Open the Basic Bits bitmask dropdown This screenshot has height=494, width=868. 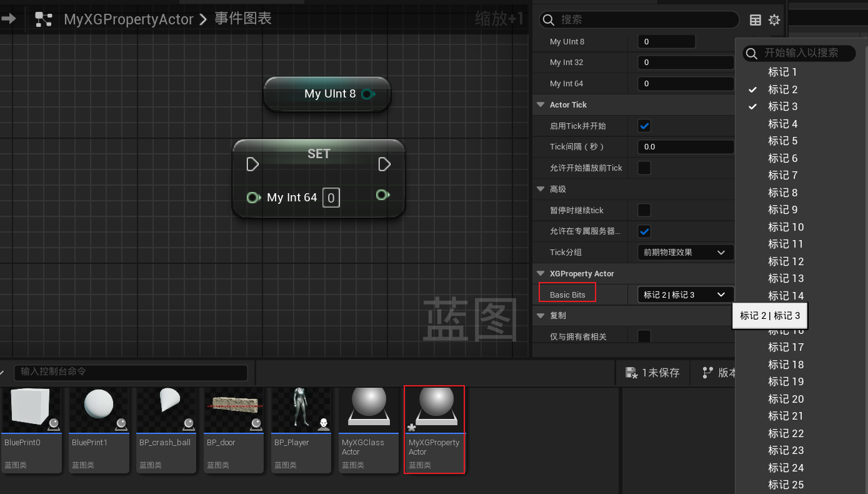tap(686, 295)
